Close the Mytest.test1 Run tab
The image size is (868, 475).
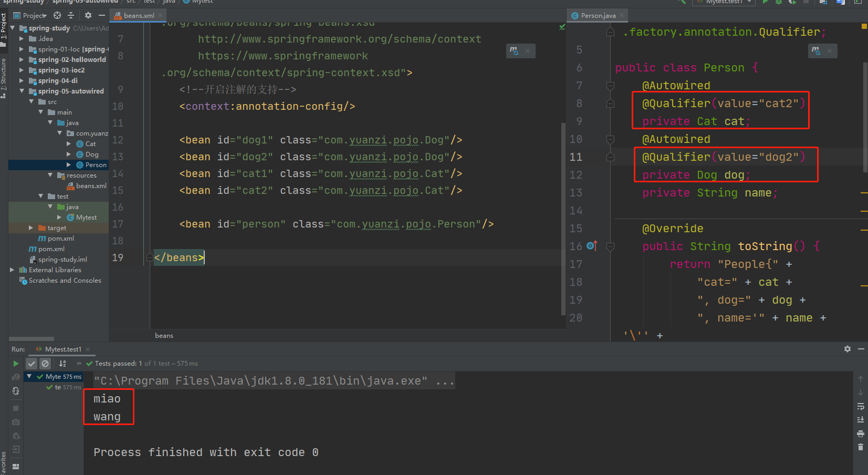tap(88, 349)
